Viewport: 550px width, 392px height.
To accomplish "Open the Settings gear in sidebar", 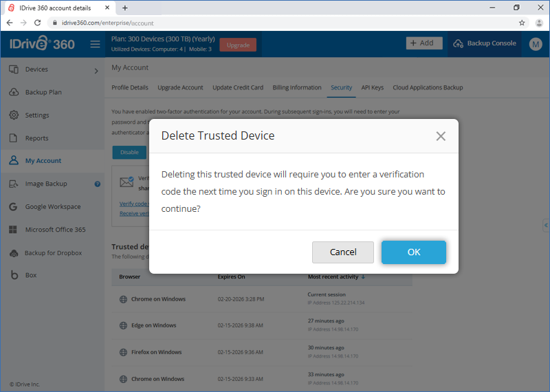I will tap(14, 115).
